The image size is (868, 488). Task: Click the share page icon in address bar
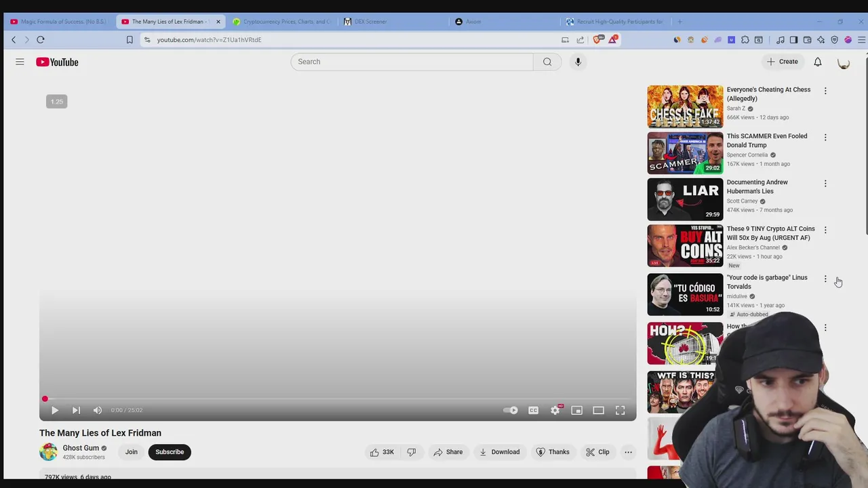(x=580, y=40)
